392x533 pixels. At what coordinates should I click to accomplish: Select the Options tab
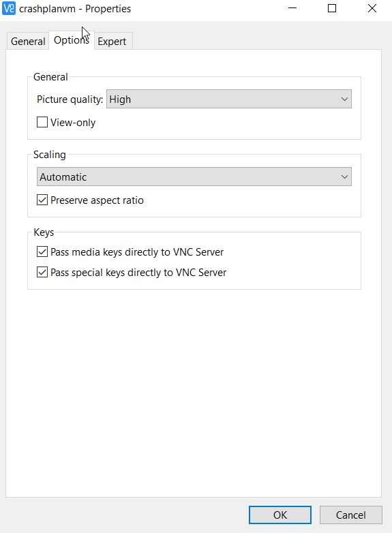pos(72,40)
